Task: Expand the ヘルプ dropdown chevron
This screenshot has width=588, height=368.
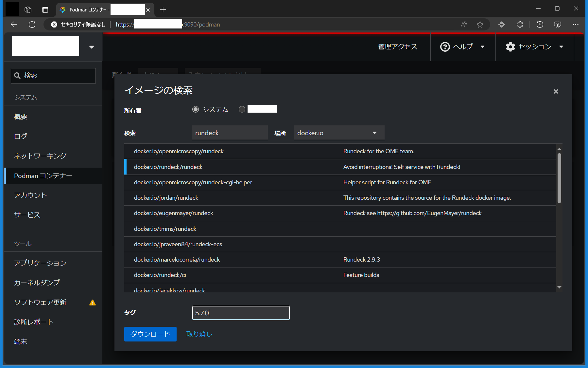Action: (483, 47)
